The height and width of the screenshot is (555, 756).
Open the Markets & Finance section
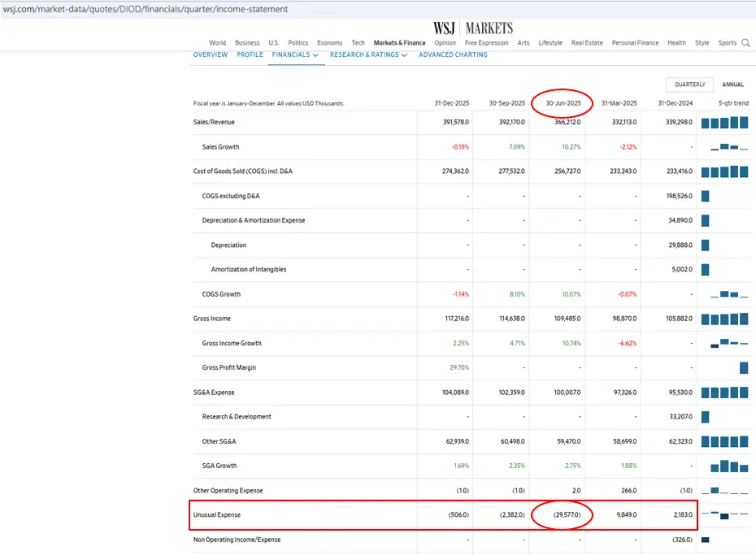(399, 43)
